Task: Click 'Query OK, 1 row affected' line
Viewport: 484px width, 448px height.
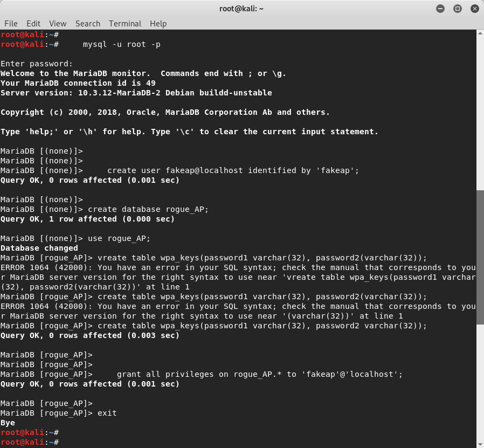Action: tap(87, 219)
